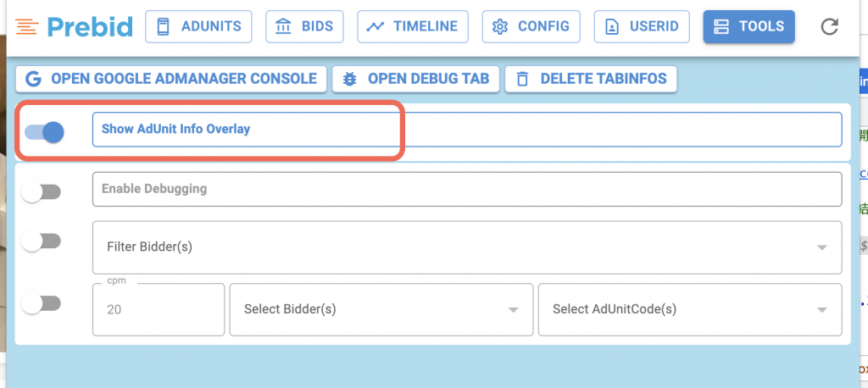Open the Select Bidder(s) dropdown
The image size is (868, 388).
tap(381, 309)
